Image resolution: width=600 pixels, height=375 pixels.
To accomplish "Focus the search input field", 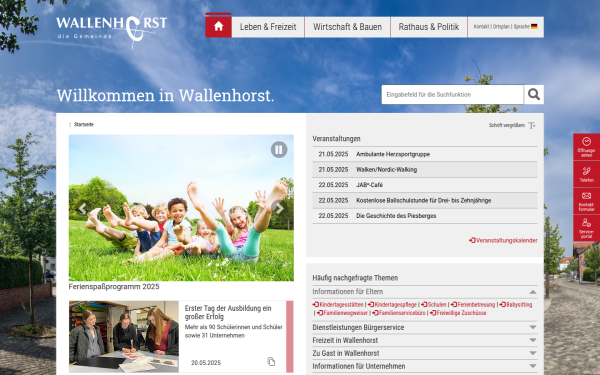I will [452, 94].
